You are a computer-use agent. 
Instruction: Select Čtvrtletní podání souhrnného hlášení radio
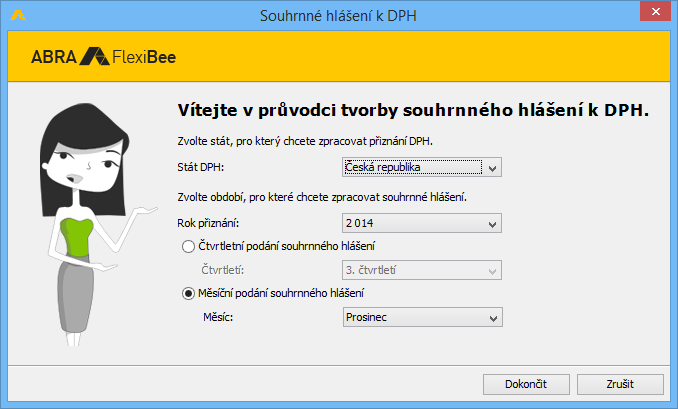click(x=188, y=246)
